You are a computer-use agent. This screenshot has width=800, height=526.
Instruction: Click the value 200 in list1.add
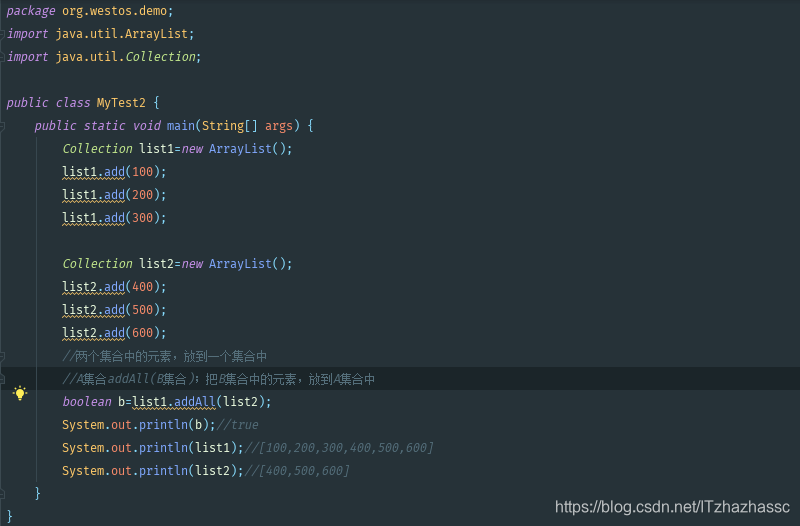pos(142,195)
